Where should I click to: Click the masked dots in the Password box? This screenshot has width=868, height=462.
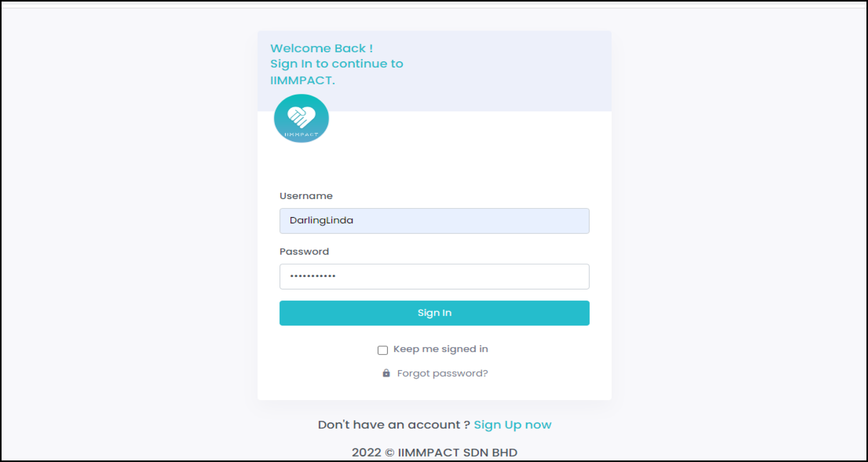[313, 276]
